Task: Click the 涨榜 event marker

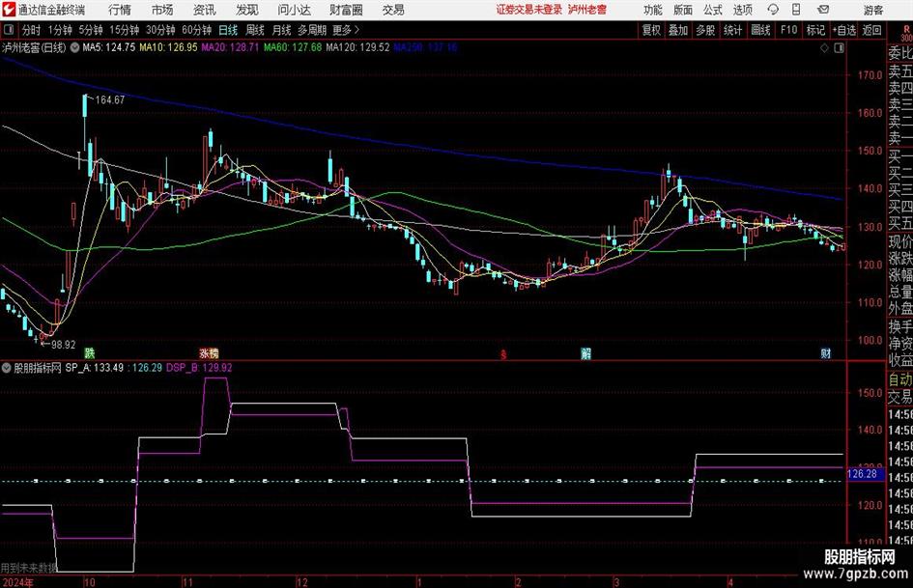Action: coord(209,352)
